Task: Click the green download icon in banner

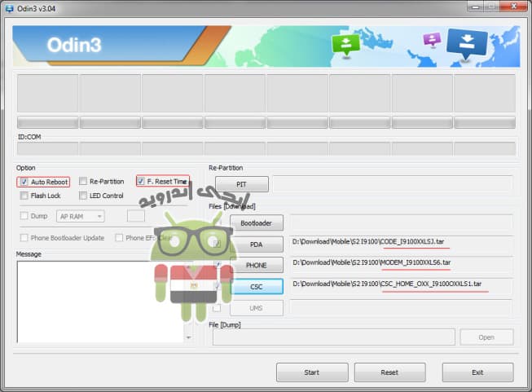Action: (x=345, y=45)
